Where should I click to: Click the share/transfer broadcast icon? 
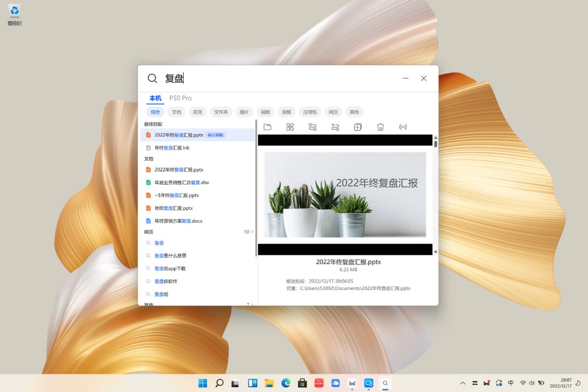point(403,127)
